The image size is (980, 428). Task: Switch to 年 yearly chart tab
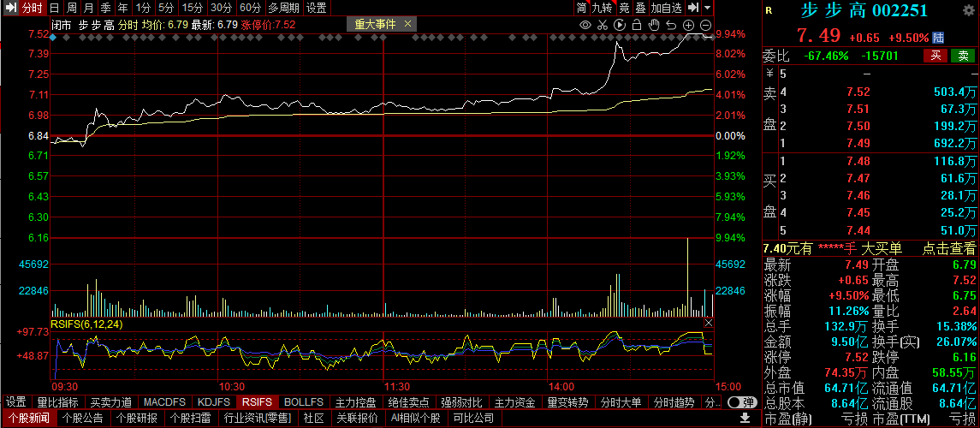(123, 8)
